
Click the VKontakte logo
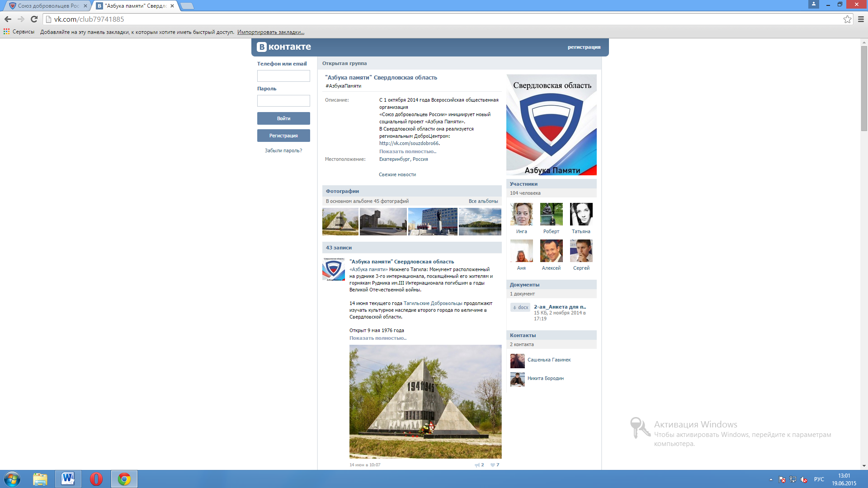pos(284,47)
